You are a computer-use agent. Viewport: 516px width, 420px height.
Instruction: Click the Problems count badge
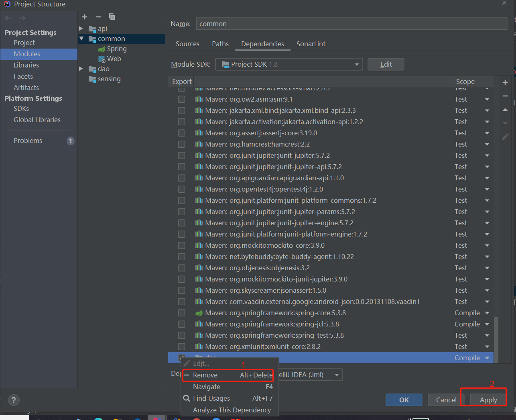tap(71, 141)
